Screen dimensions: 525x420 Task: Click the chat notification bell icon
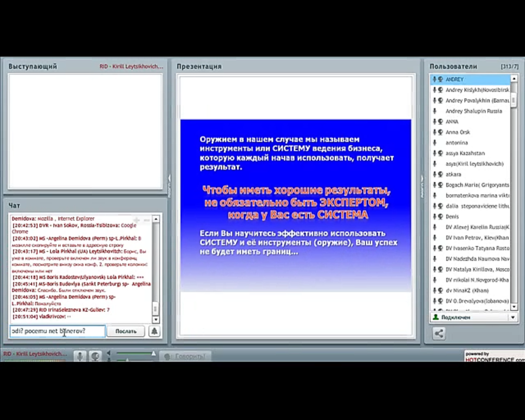coord(154,331)
